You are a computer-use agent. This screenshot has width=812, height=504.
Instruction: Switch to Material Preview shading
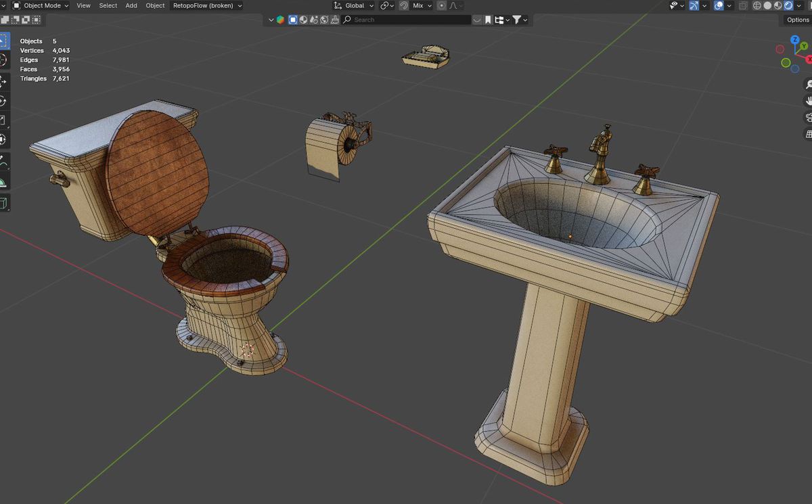[x=777, y=5]
